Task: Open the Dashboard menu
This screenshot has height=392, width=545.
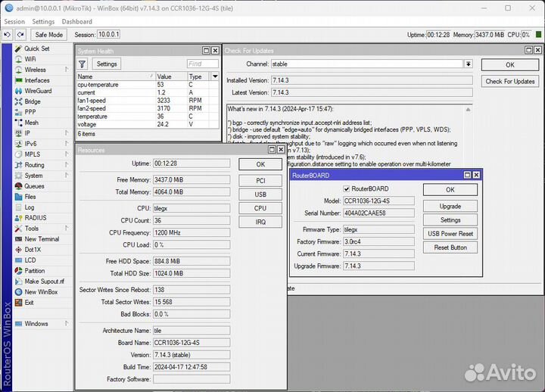Action: click(x=76, y=21)
